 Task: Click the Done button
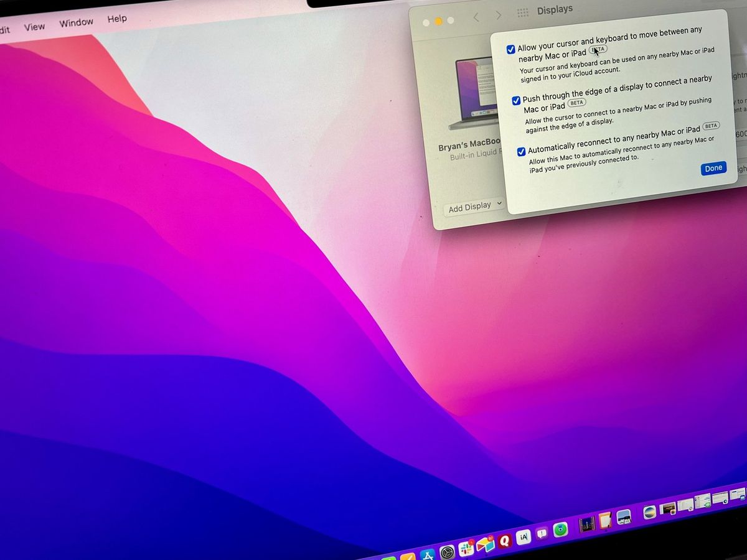click(x=713, y=168)
